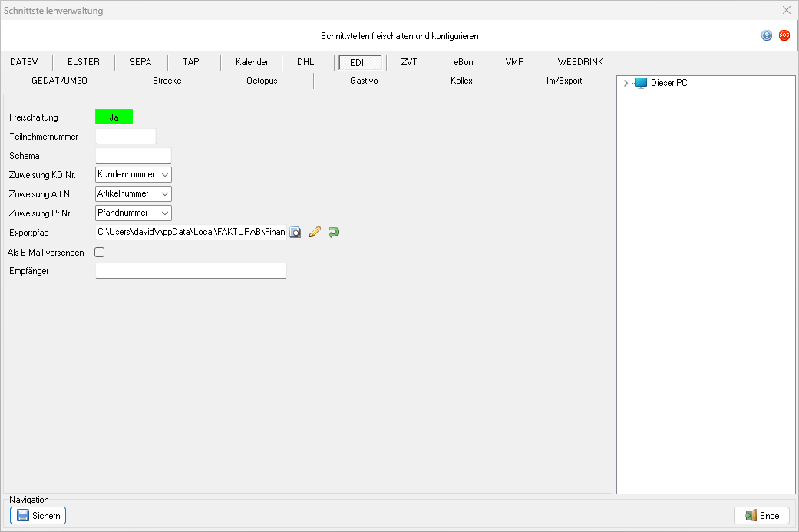Toggle the green Freischaltung Ja switch
799x532 pixels.
pyautogui.click(x=114, y=117)
